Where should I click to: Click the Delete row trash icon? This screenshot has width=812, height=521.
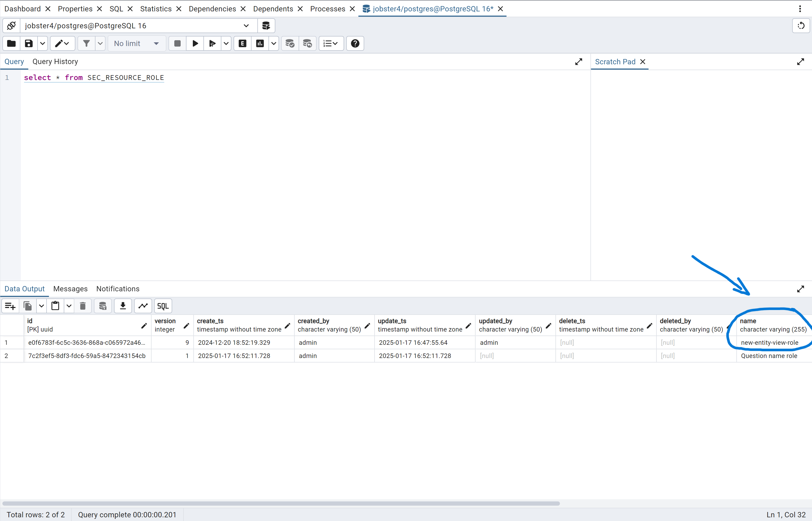click(x=83, y=306)
